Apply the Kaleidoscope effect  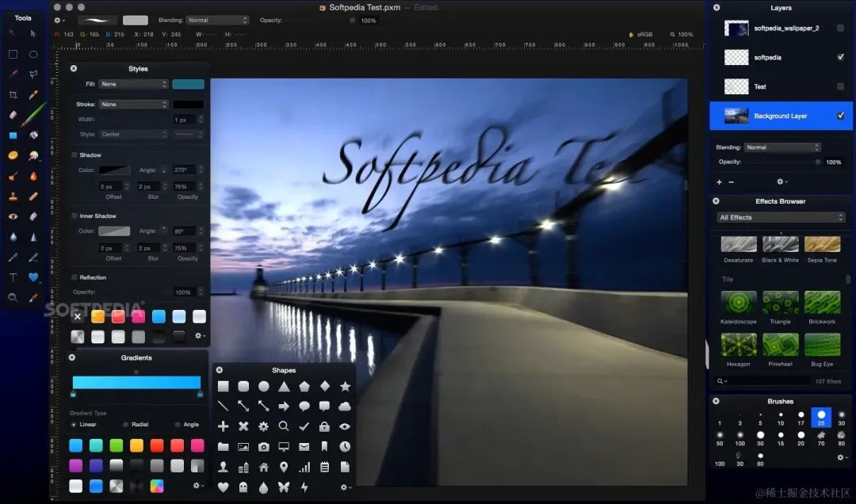(739, 304)
